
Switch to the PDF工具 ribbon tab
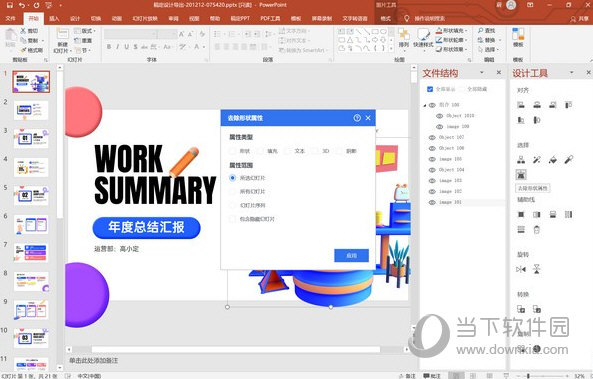[270, 18]
